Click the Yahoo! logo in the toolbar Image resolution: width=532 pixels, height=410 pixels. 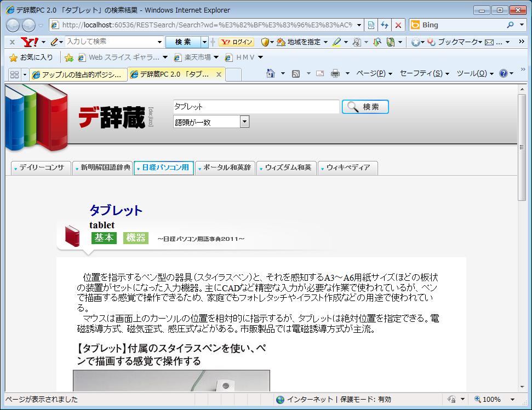(29, 42)
